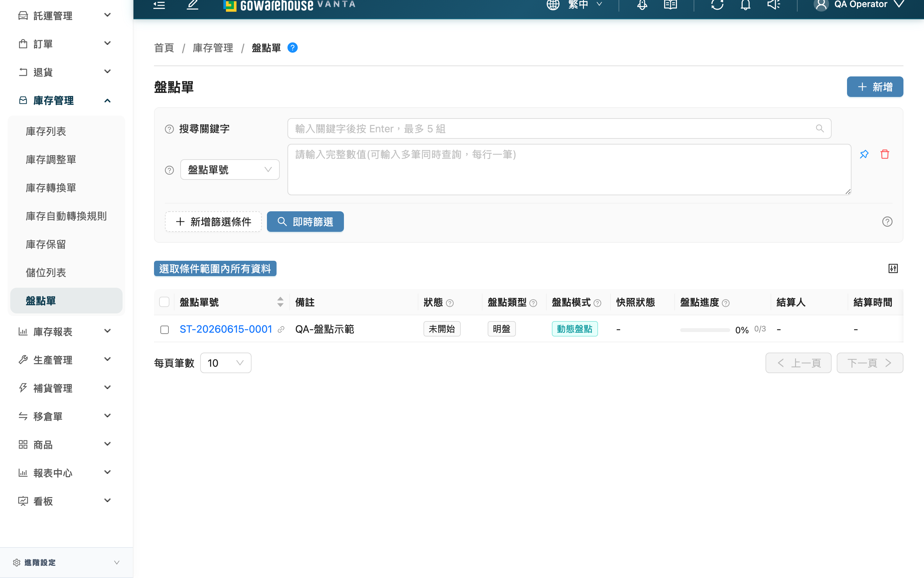Click the edit pencil icon in header
This screenshot has width=924, height=578.
[x=193, y=4]
